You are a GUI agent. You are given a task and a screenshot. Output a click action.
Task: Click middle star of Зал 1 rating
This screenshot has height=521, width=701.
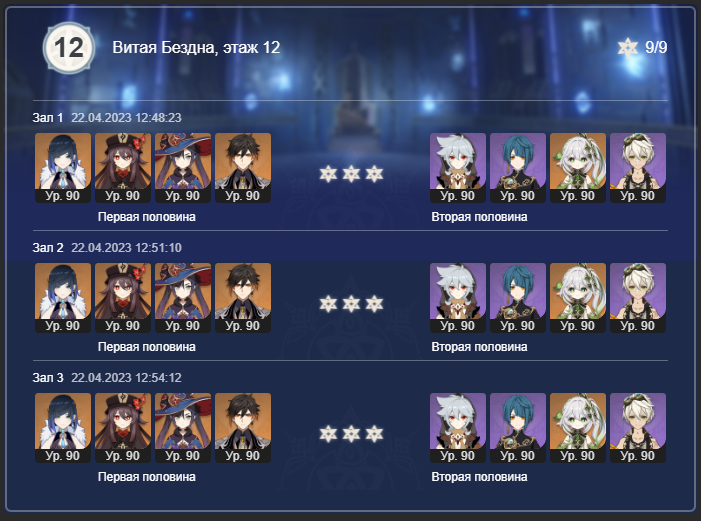pos(351,174)
